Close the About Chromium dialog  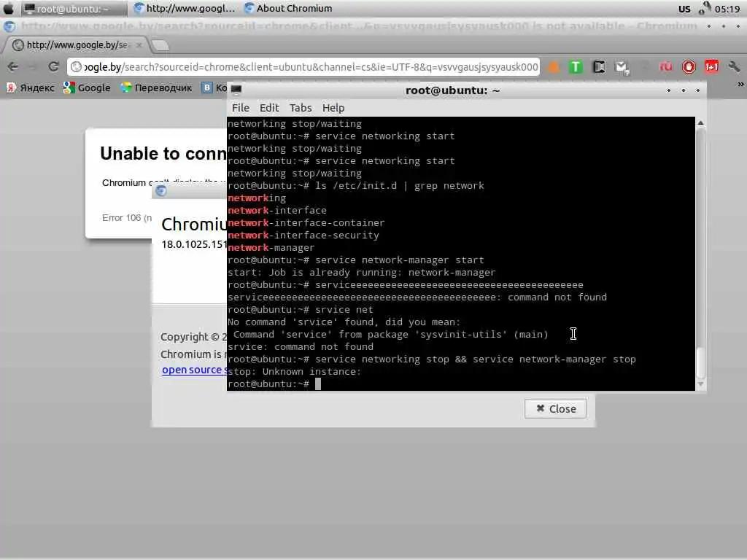(555, 408)
